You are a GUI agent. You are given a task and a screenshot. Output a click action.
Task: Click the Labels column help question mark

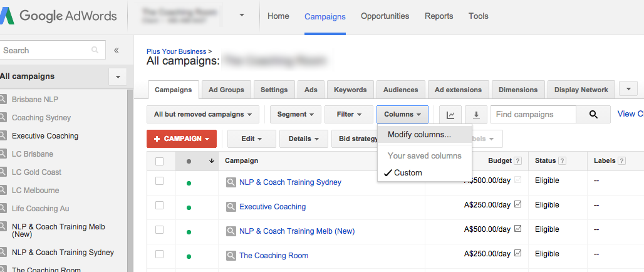622,161
